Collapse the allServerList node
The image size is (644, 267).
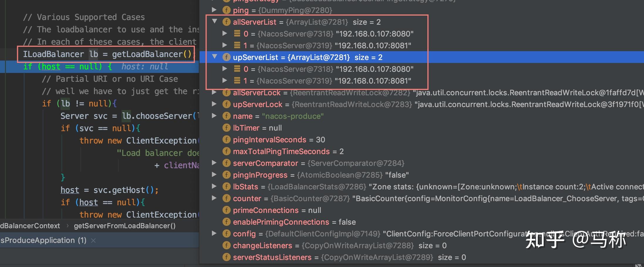215,21
